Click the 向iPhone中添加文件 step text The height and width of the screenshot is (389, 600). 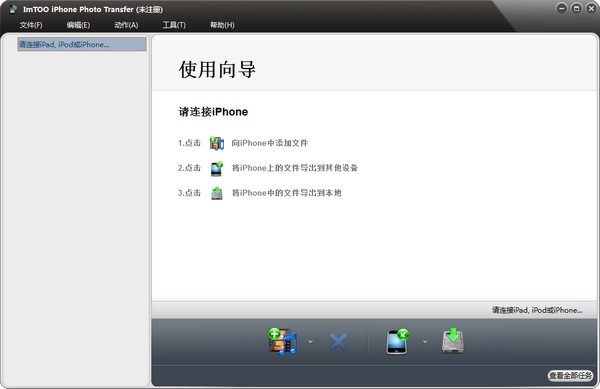click(269, 143)
